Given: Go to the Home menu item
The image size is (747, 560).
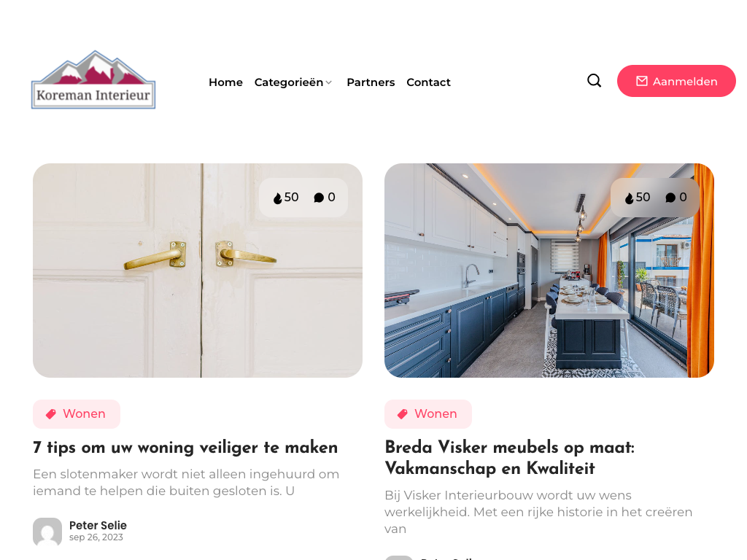Looking at the screenshot, I should (x=226, y=82).
